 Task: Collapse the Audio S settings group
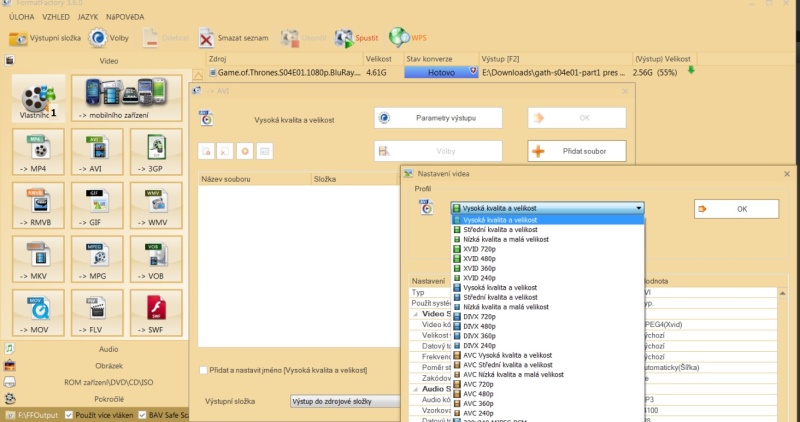[x=415, y=389]
